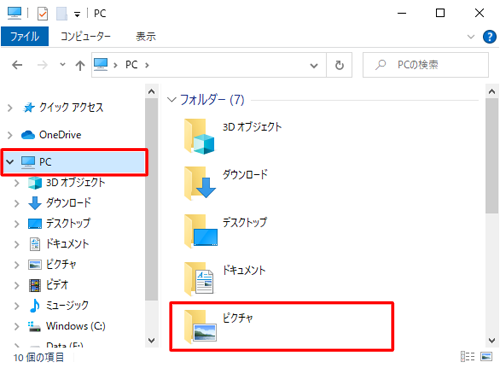
Task: Click the PCの検索 search field
Action: [x=426, y=65]
